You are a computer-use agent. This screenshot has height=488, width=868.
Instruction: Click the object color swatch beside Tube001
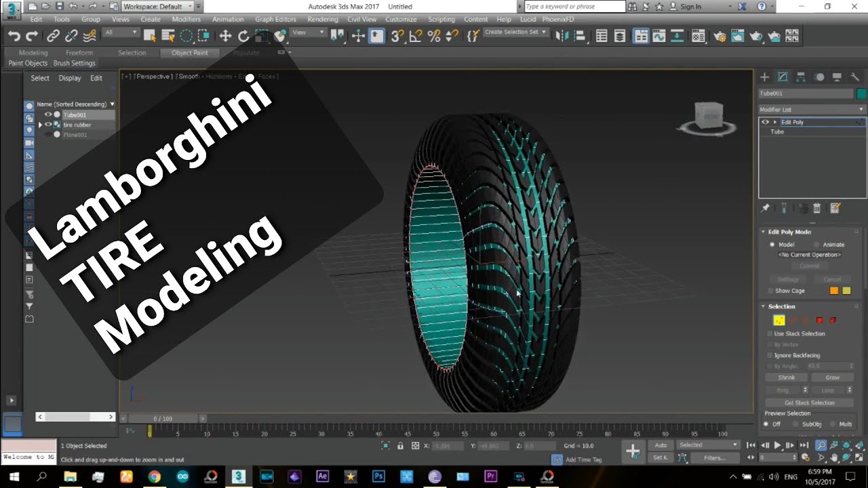pos(861,94)
